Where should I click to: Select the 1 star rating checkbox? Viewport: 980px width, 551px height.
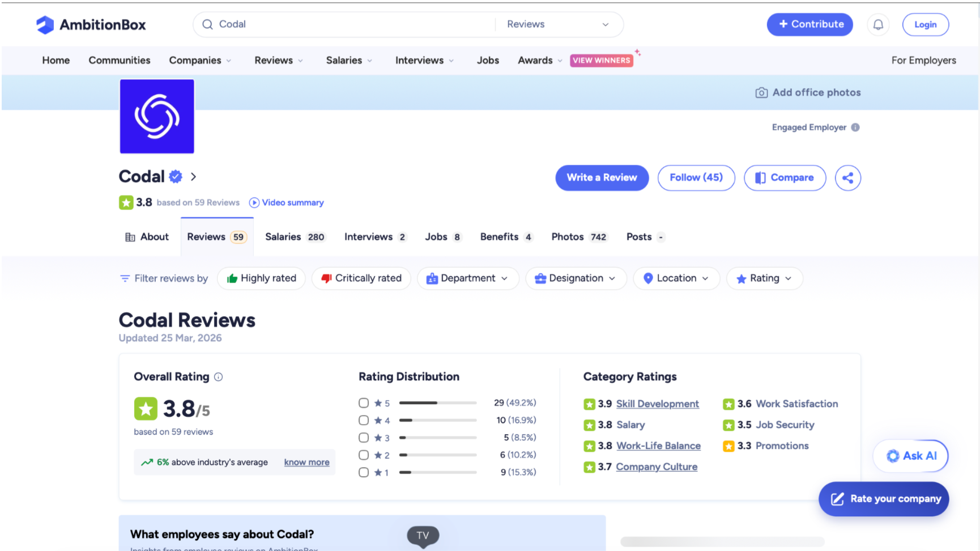(364, 472)
